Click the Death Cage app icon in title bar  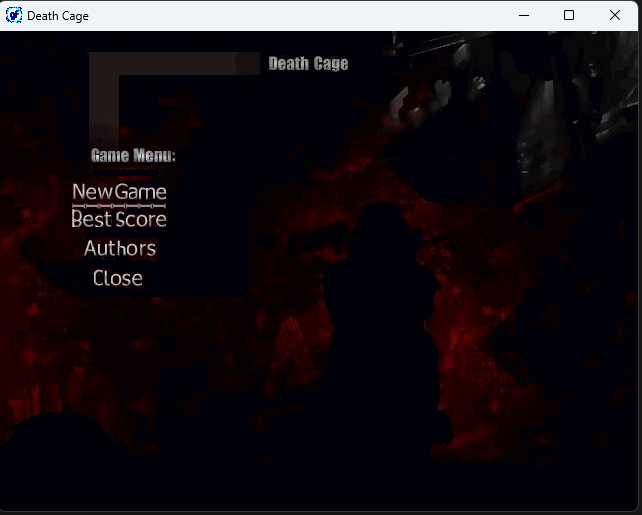[x=14, y=15]
